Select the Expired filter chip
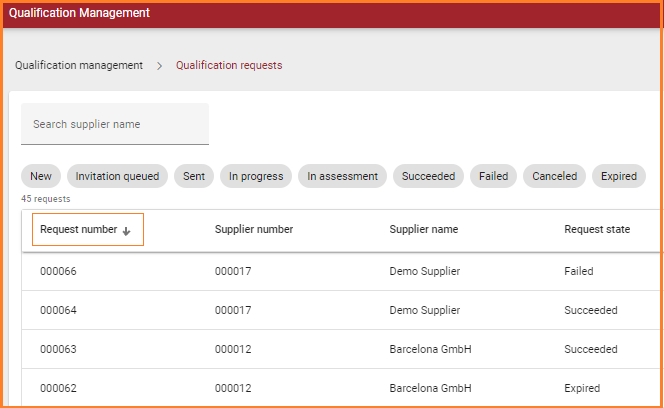664x408 pixels. click(619, 176)
